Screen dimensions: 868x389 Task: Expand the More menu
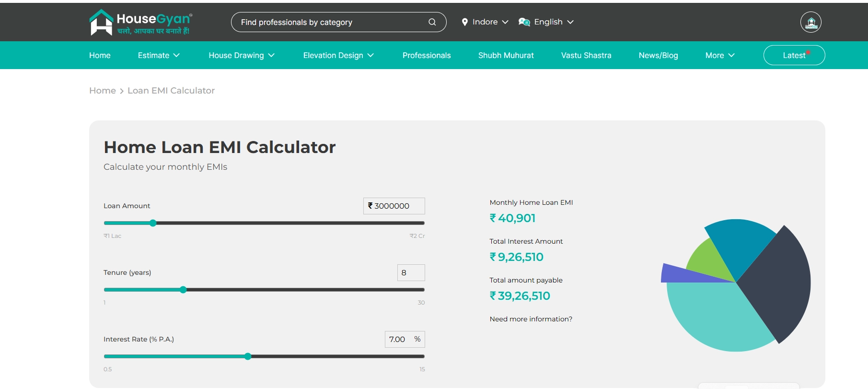click(x=719, y=55)
